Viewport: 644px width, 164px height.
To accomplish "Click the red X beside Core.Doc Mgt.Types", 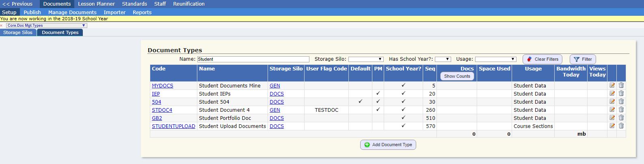I will [x=2, y=26].
